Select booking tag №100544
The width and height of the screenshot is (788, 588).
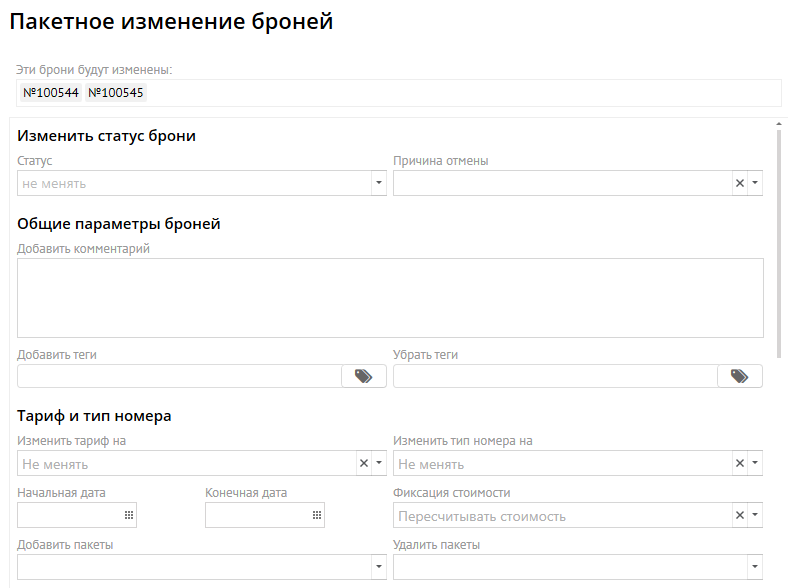51,93
